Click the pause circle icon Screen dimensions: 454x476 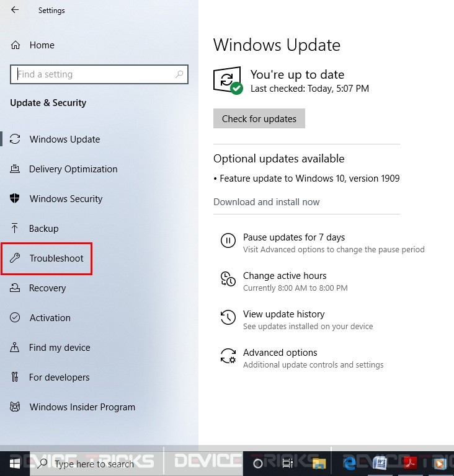pos(228,240)
